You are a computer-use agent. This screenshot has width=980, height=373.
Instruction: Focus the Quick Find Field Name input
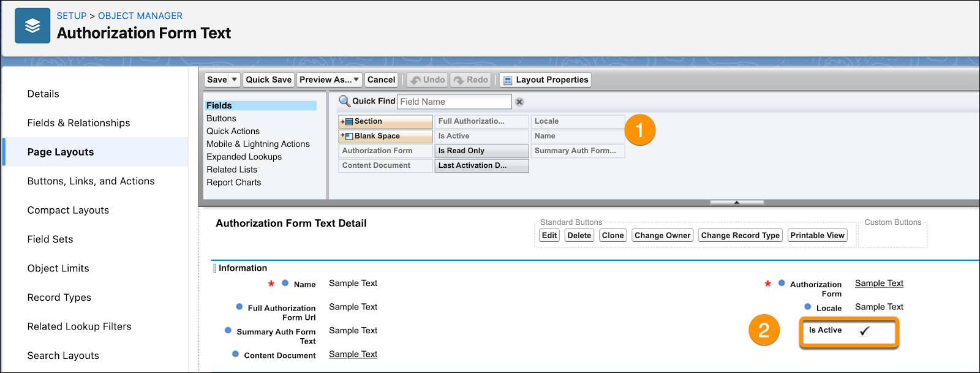pyautogui.click(x=454, y=102)
